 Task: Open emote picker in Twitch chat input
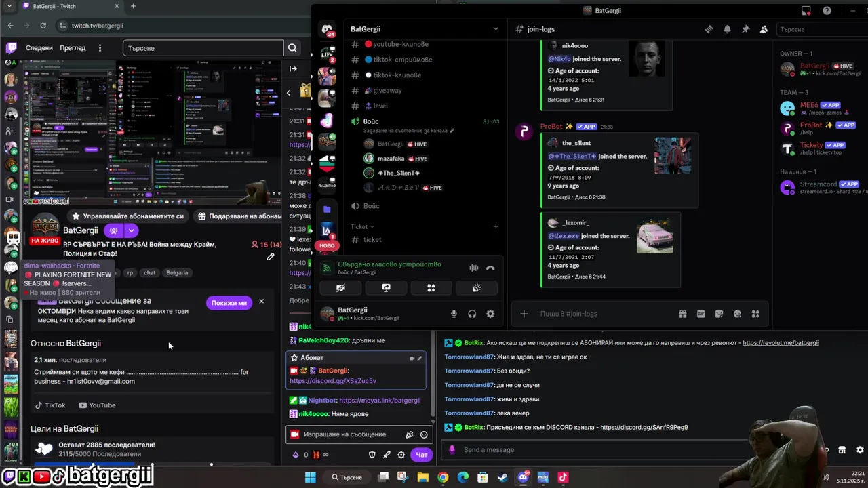pyautogui.click(x=424, y=435)
